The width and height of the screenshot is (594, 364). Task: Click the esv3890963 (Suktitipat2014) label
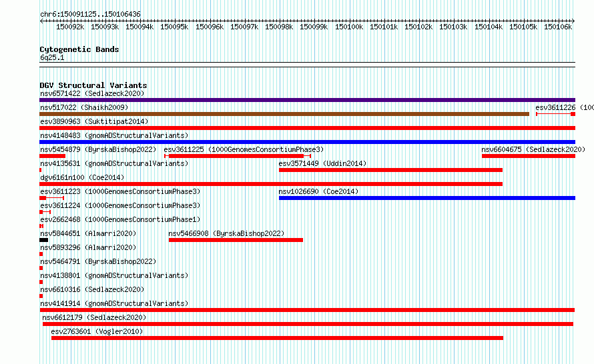pyautogui.click(x=94, y=121)
